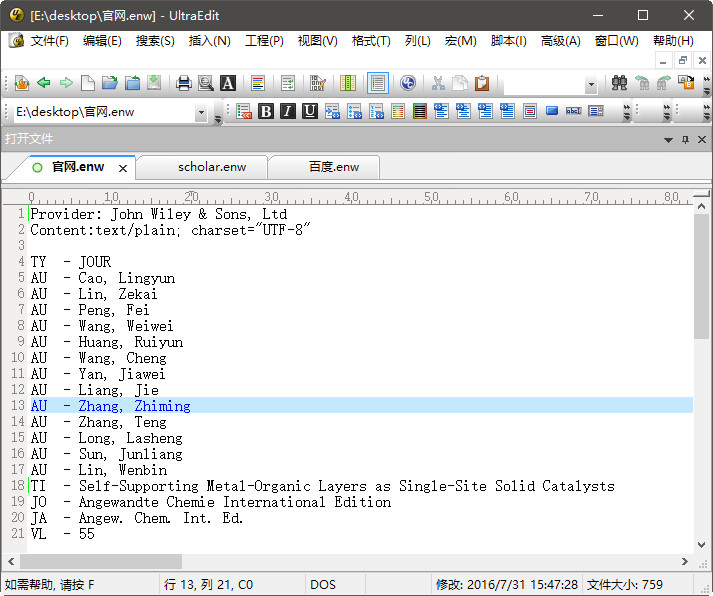Click the horizontal scrollbar right arrow
Screen dimensions: 713x596
[x=685, y=561]
